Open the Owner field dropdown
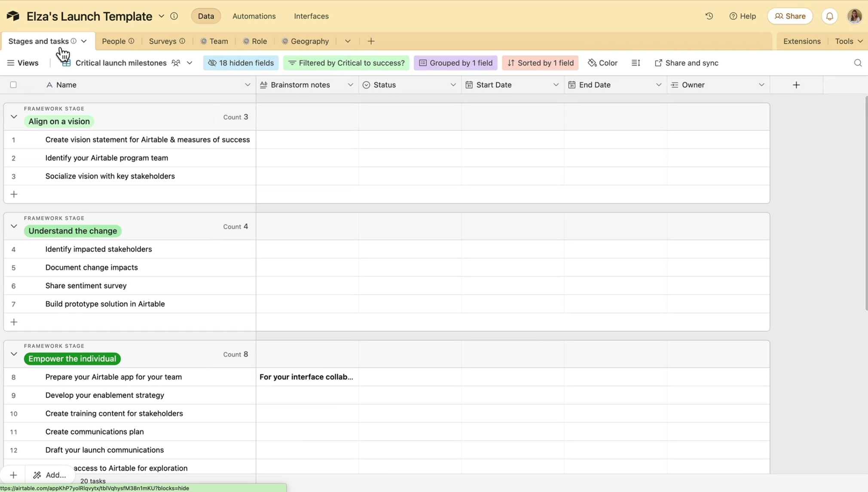Viewport: 868px width, 492px height. 761,85
